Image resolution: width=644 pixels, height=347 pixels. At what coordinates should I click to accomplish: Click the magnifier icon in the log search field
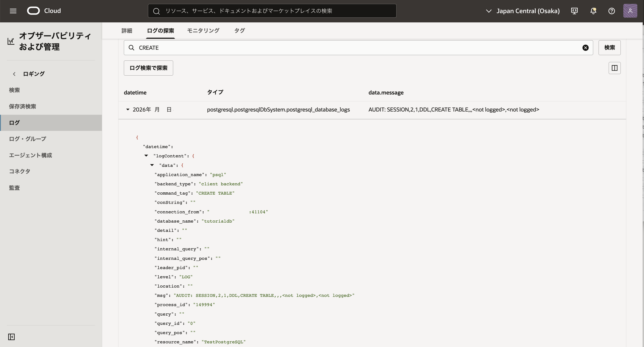click(x=132, y=48)
